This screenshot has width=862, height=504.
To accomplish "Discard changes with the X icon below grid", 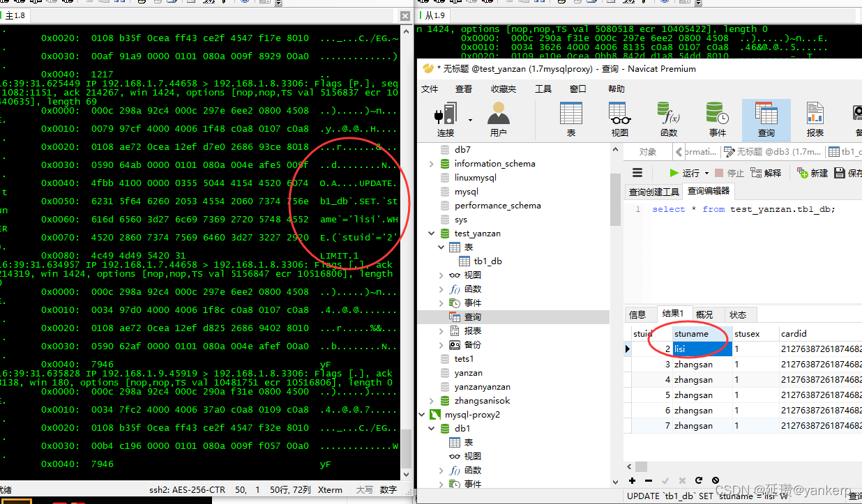I will pyautogui.click(x=682, y=480).
